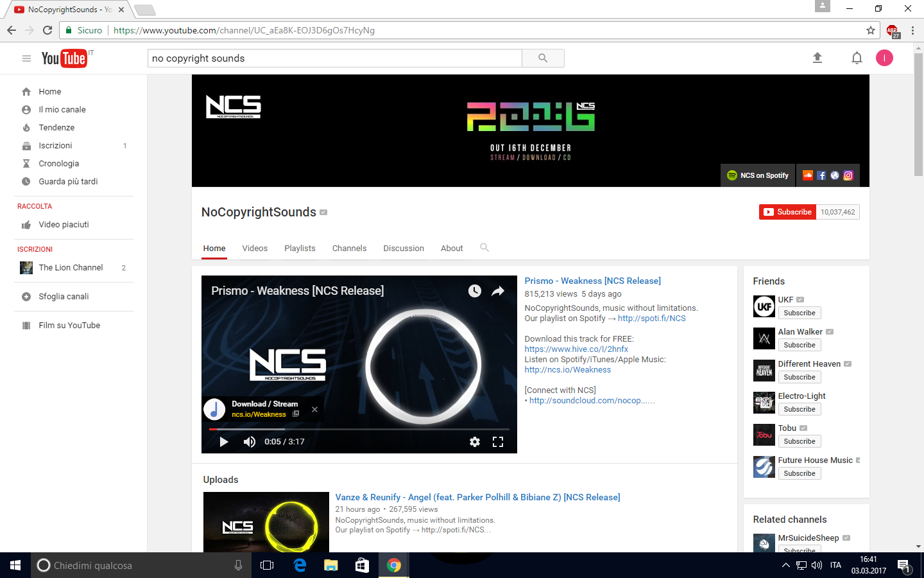Subscribe to UKF

pos(800,313)
